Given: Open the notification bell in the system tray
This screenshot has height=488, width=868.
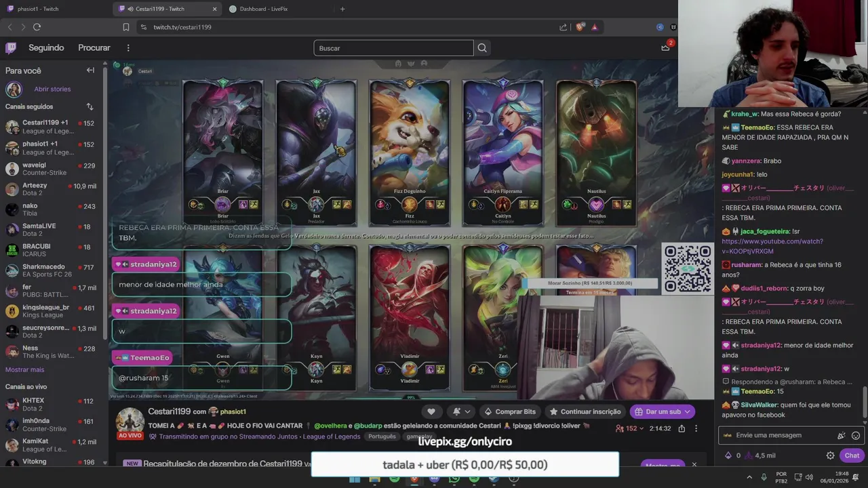Looking at the screenshot, I should point(856,477).
